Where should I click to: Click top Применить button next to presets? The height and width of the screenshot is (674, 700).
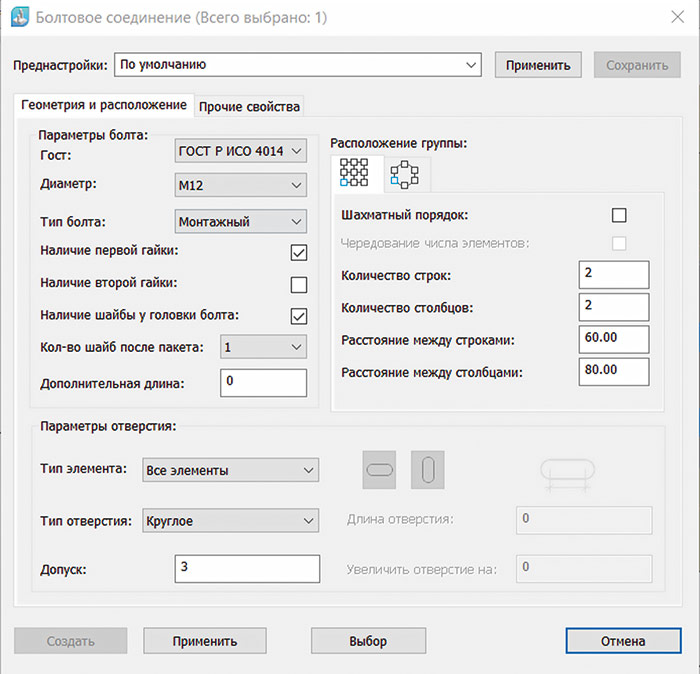tap(538, 65)
